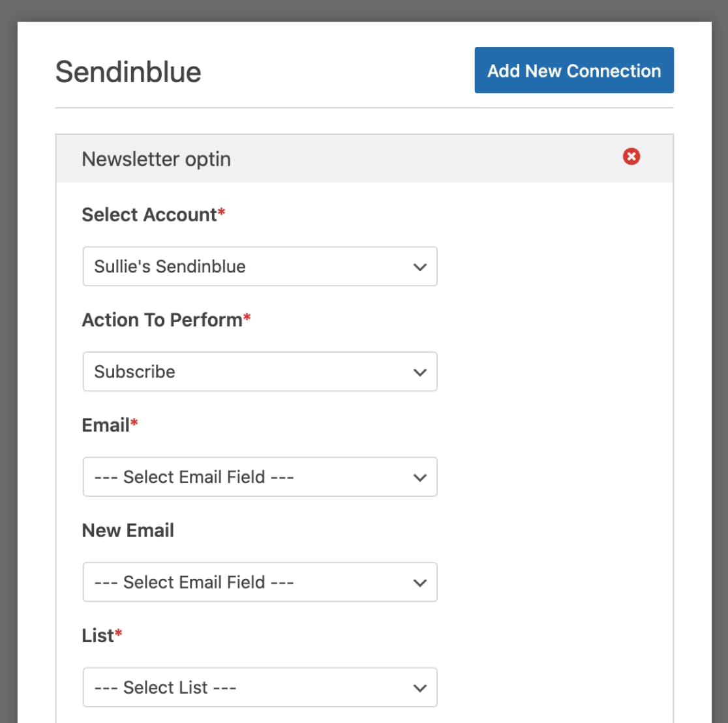Open the Select List dropdown

click(260, 686)
